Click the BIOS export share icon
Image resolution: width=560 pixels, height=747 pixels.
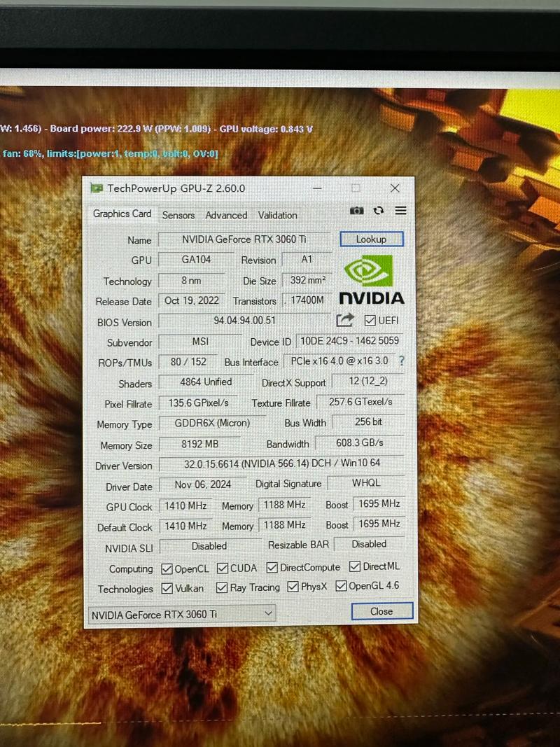[345, 320]
